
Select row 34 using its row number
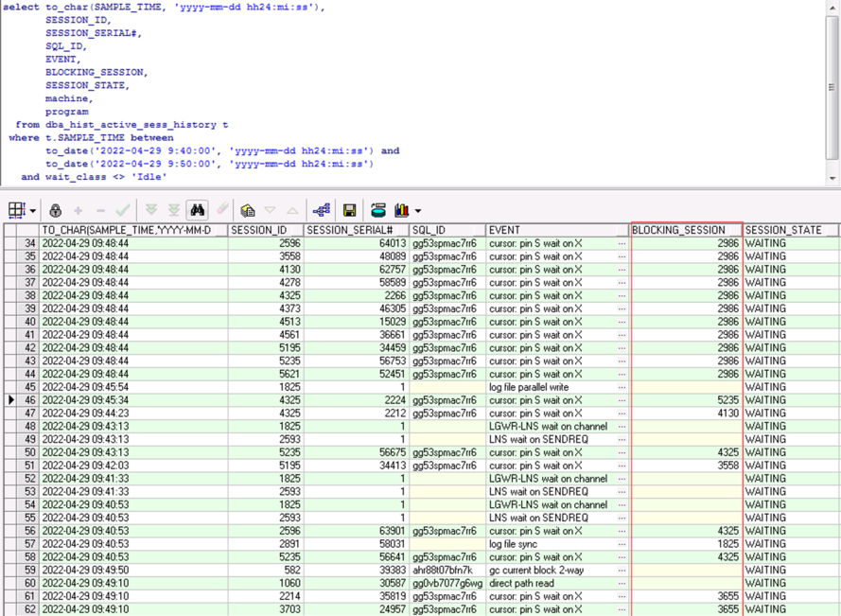(28, 243)
